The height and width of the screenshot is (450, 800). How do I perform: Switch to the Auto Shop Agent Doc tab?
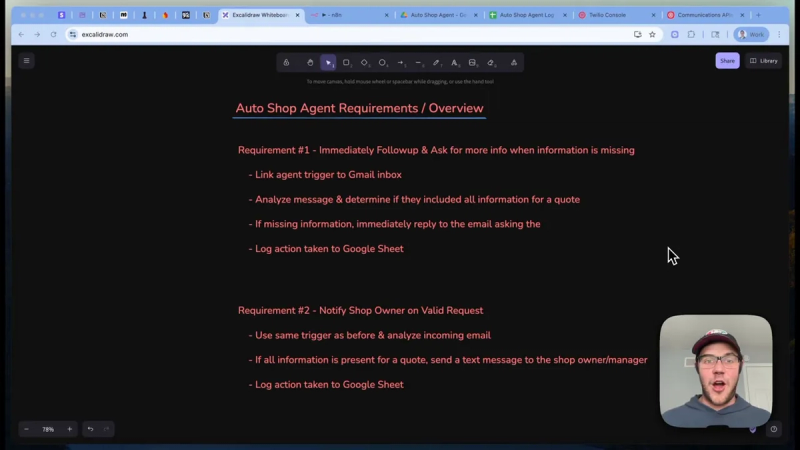coord(438,15)
